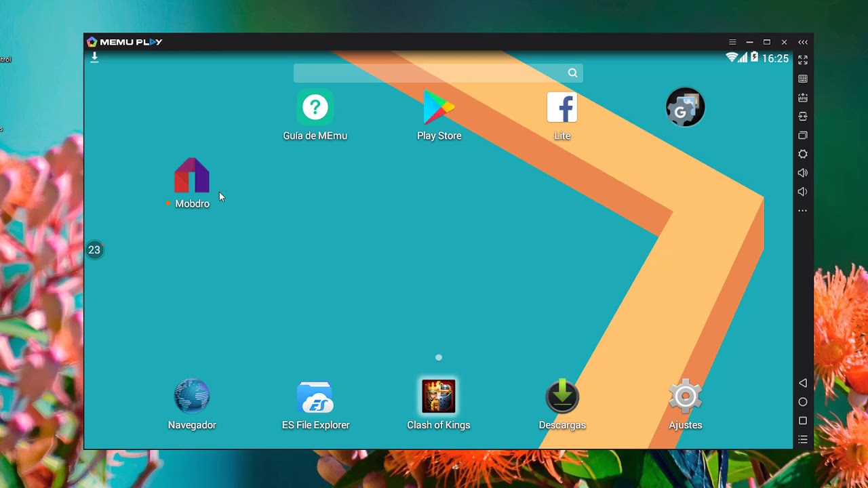The image size is (868, 488).
Task: Tap the Android home circle button
Action: coord(803,402)
